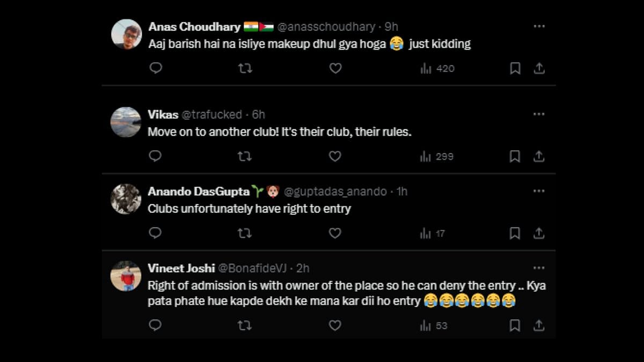Share Anando DasGupta's tweet

coord(539,233)
